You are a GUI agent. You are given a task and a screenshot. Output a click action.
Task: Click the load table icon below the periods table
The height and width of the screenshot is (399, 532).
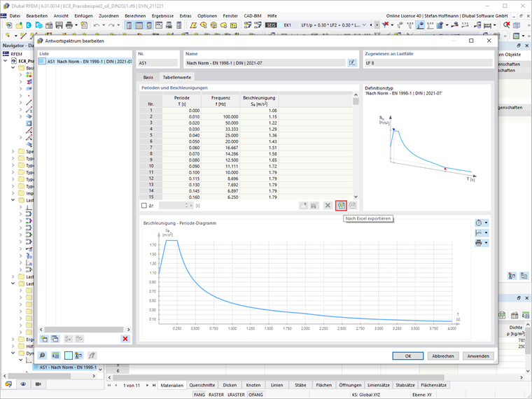303,206
